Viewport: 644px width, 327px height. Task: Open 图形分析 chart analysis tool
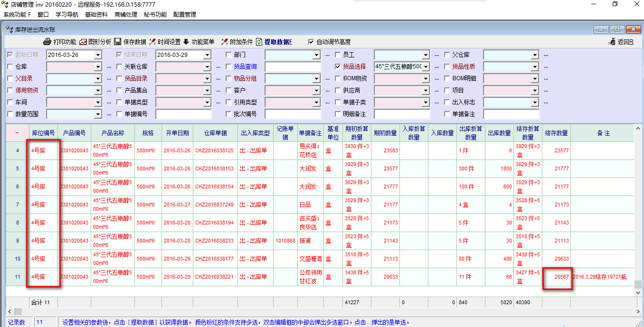tap(83, 42)
